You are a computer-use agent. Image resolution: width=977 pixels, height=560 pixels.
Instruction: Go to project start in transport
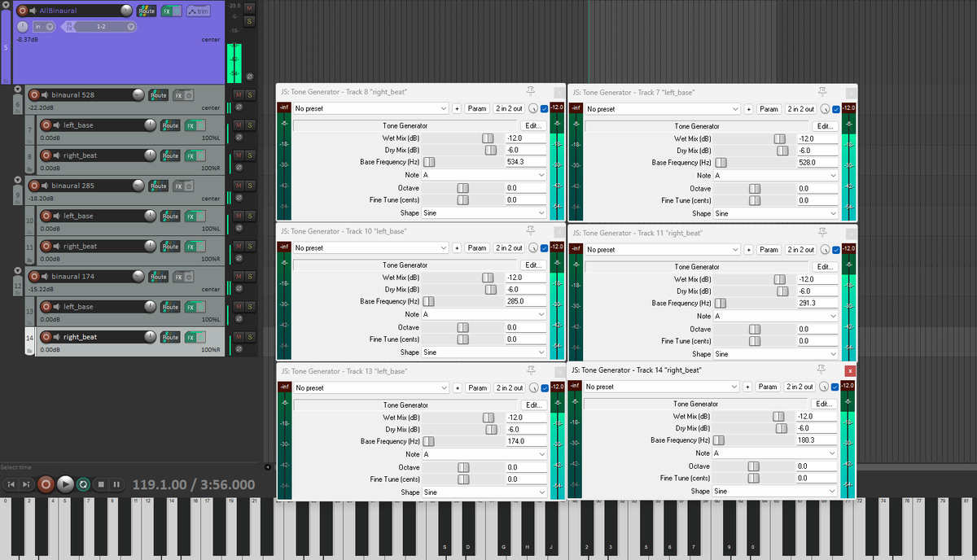click(11, 484)
